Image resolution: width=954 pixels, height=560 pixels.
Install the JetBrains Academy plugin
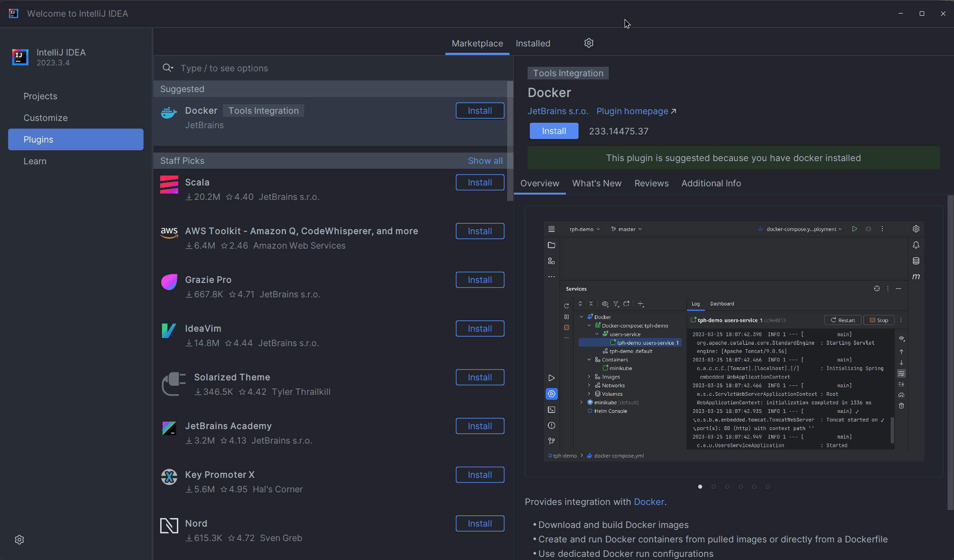(x=480, y=426)
